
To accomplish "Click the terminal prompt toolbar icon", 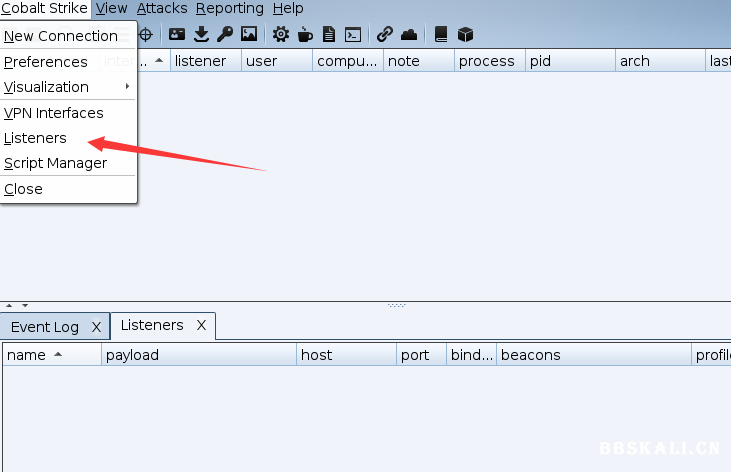I will click(352, 34).
